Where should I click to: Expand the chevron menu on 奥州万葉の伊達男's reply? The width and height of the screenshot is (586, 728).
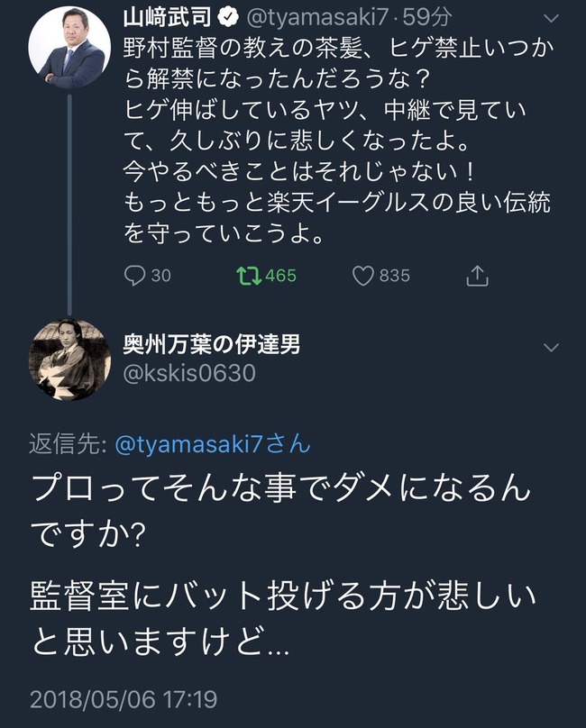coord(549,349)
